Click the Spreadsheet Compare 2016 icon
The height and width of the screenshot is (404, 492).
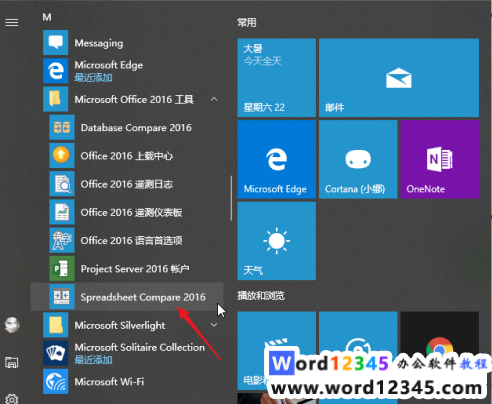[x=62, y=297]
